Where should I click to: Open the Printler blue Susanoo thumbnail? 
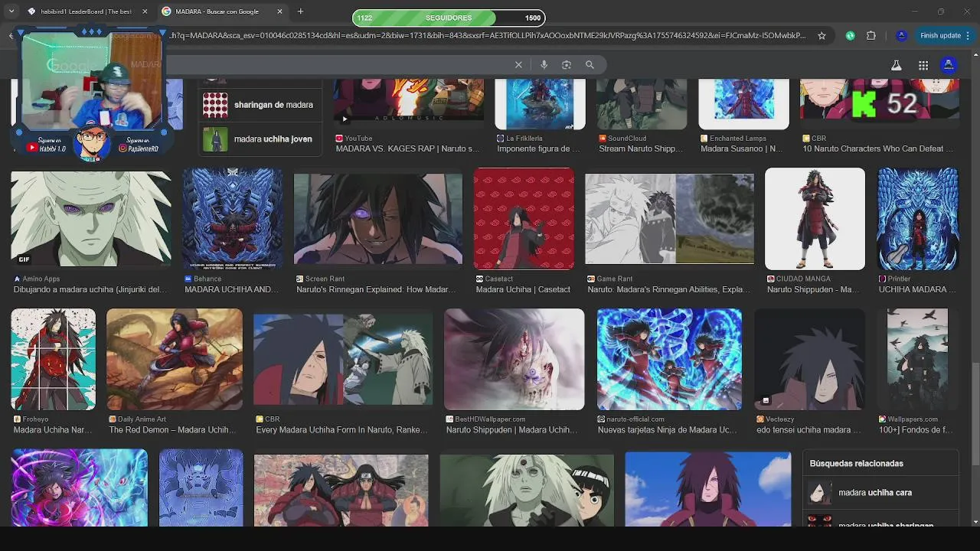pos(918,219)
